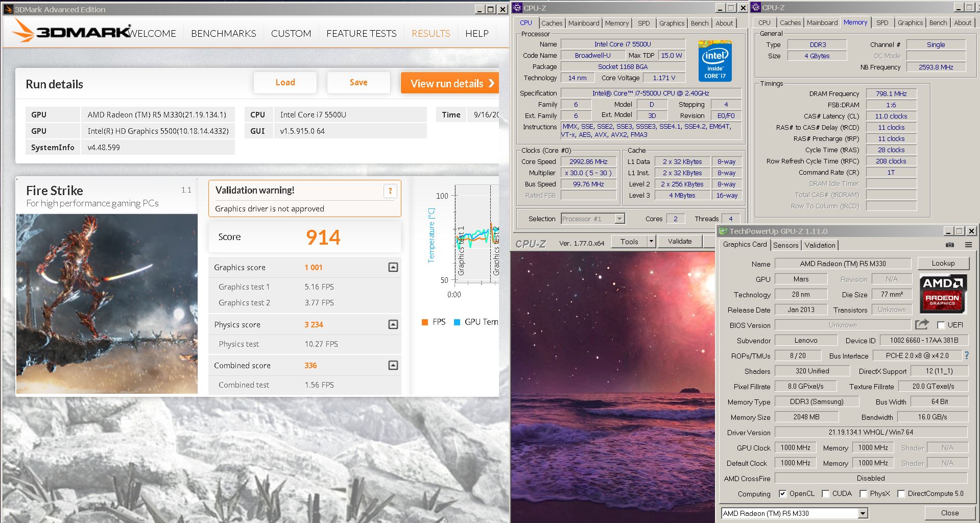Click the first CPU-Z window title icon
Screen dimensions: 980x523
pos(517,8)
